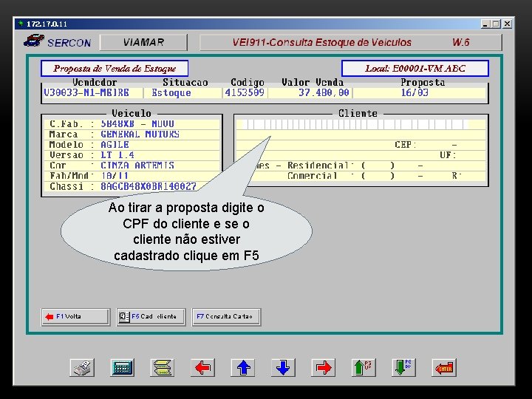This screenshot has height=399, width=532.
Task: Click the printer icon in bottom toolbar
Action: [x=83, y=367]
